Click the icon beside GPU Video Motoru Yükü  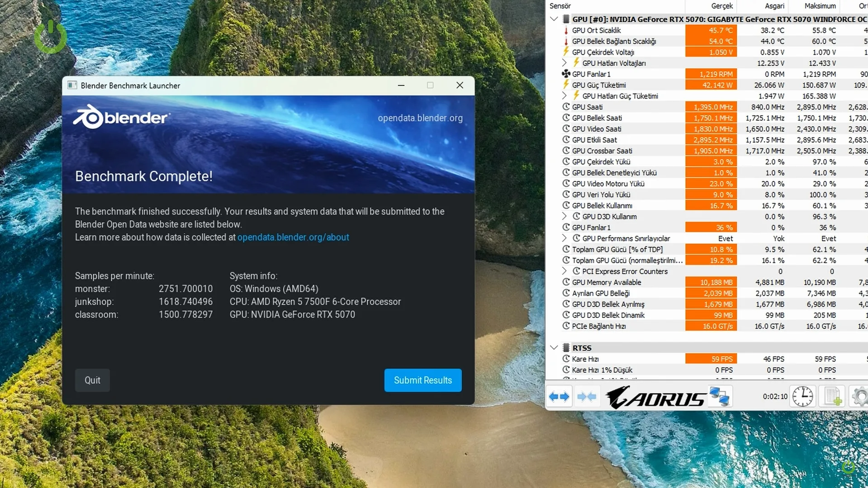[566, 183]
